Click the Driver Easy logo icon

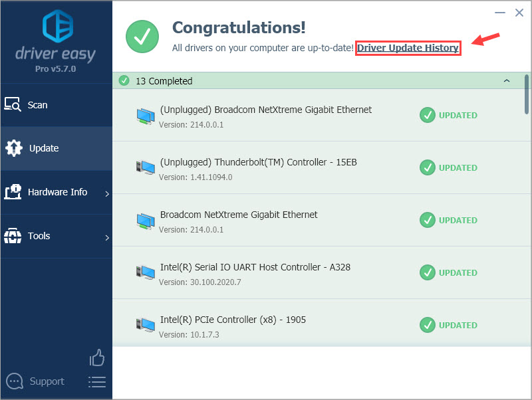tap(58, 26)
